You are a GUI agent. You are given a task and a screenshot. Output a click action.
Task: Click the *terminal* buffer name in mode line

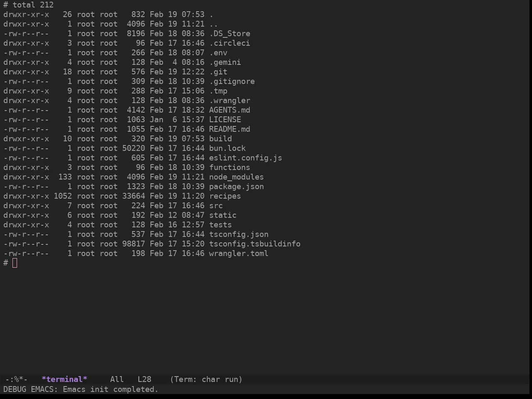(64, 379)
